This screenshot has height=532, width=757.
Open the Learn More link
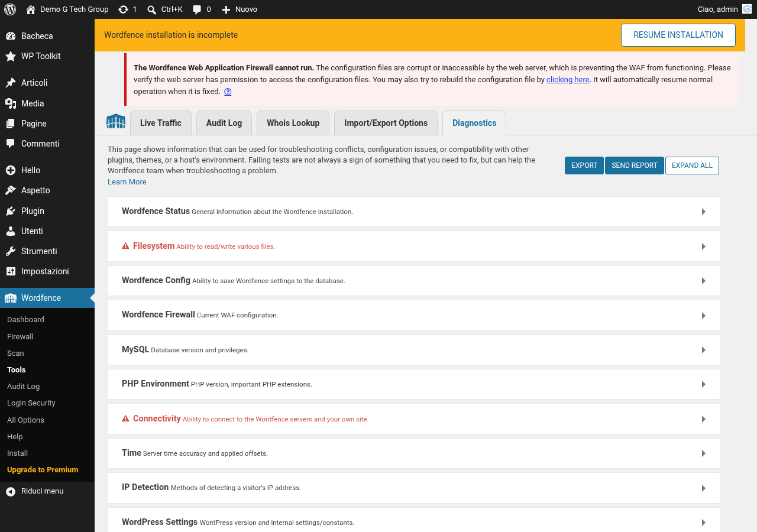pos(127,182)
